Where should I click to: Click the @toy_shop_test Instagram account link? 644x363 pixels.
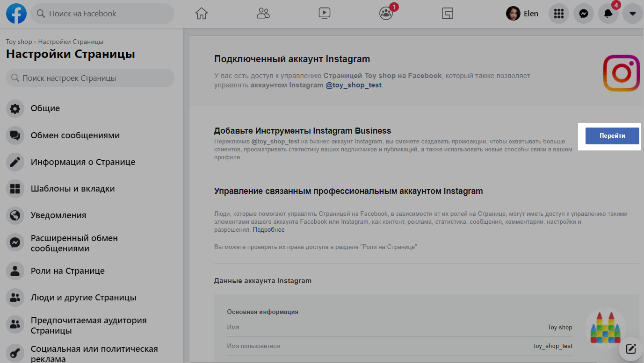click(x=354, y=85)
